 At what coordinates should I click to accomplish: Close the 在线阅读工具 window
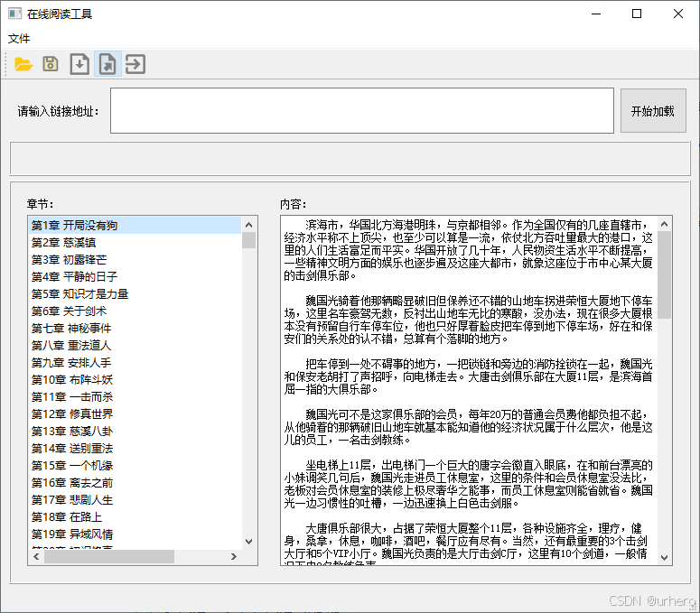pos(678,14)
